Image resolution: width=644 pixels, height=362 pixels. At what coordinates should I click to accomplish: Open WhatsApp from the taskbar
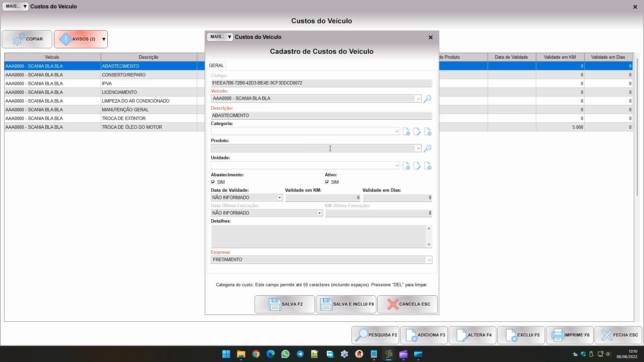(285, 354)
